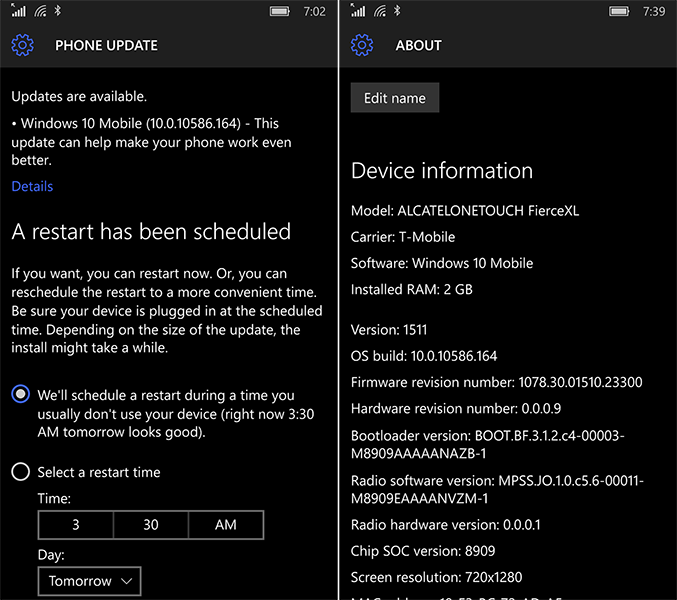This screenshot has width=677, height=600.
Task: Tap signal strength icon in About status bar
Action: tap(357, 10)
